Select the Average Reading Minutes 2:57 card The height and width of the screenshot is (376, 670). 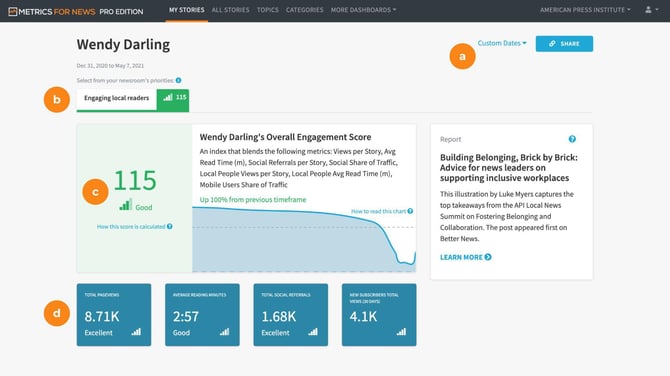click(x=202, y=315)
